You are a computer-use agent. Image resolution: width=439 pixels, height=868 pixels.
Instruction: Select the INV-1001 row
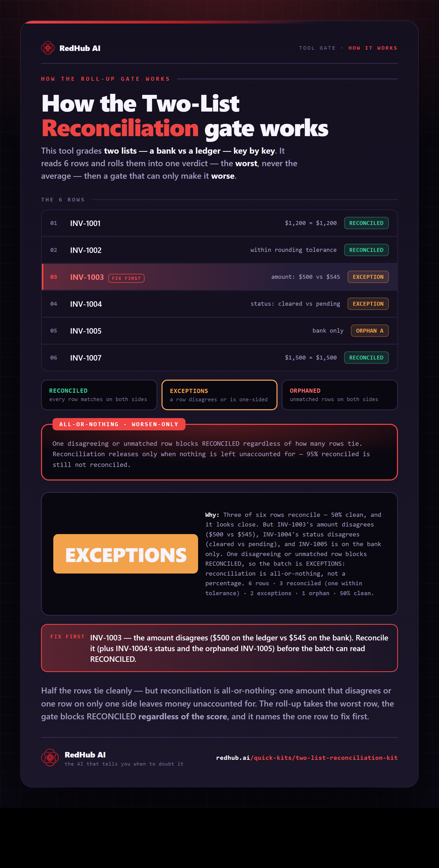pos(219,223)
